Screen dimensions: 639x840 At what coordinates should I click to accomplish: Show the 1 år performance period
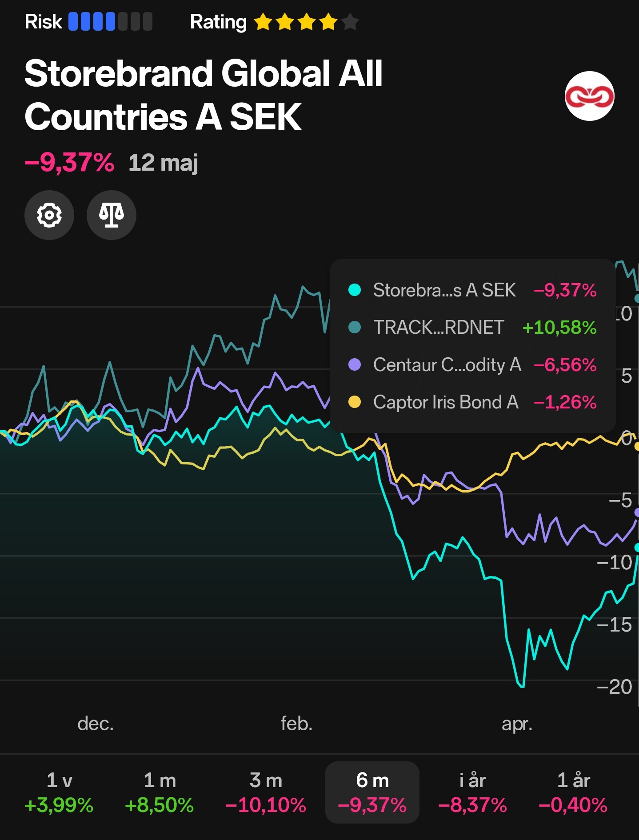[573, 792]
